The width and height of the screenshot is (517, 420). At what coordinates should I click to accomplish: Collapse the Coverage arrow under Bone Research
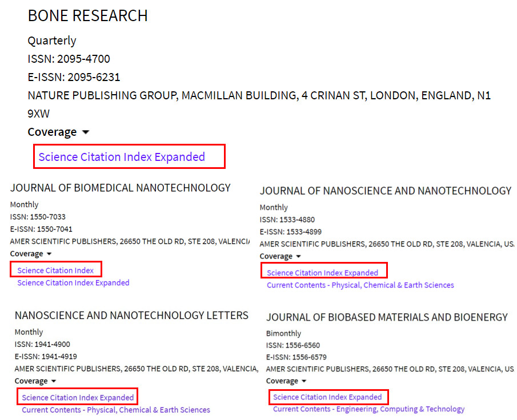pyautogui.click(x=86, y=132)
